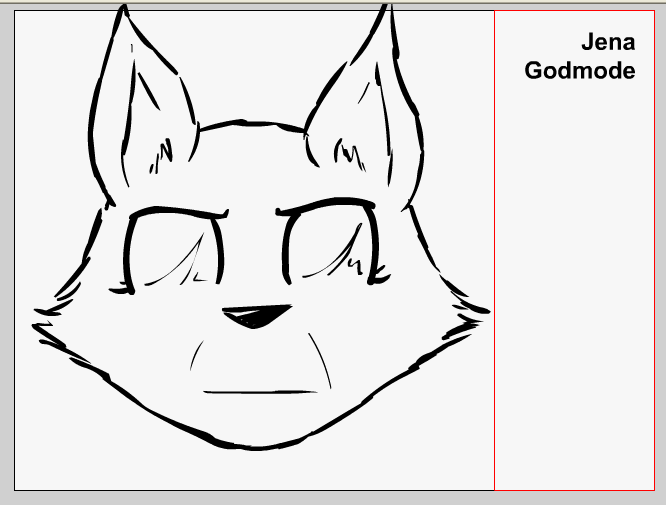This screenshot has height=505, width=666.
Task: Click the "Jena" text label
Action: (x=608, y=42)
